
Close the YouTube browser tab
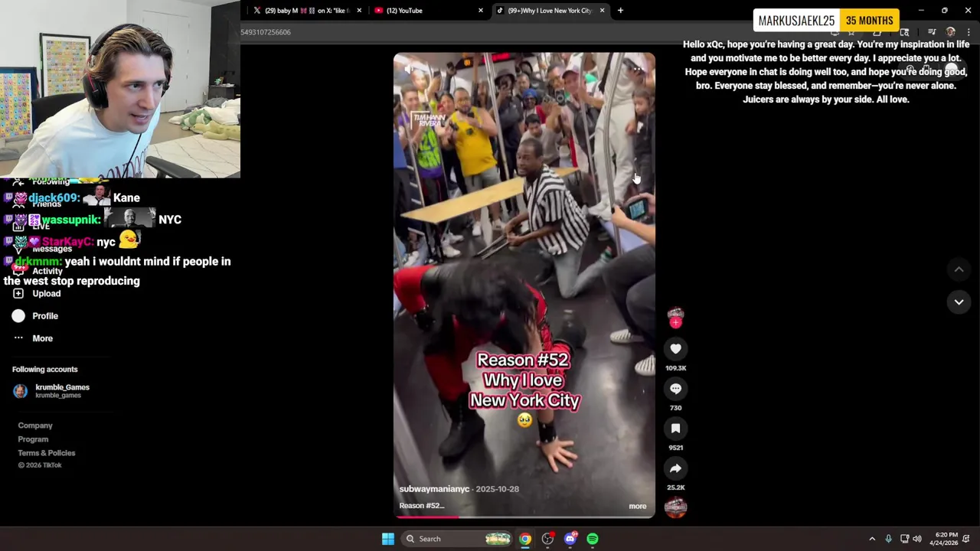481,11
